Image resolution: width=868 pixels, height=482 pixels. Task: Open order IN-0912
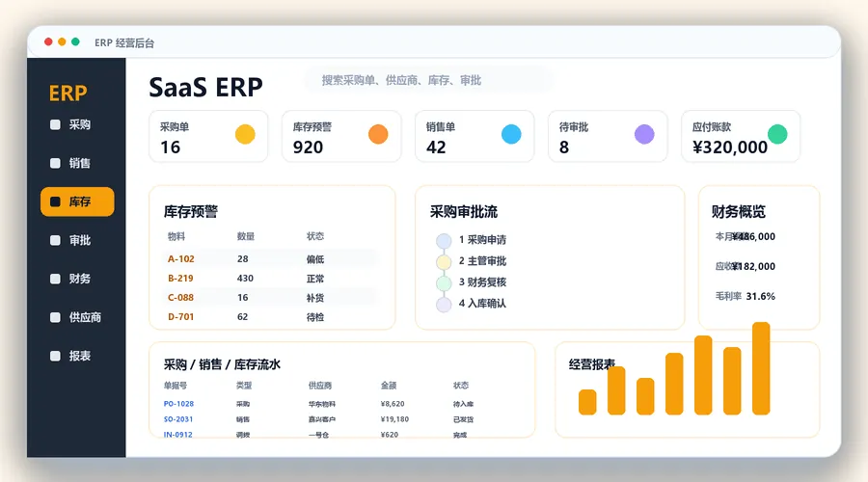click(178, 435)
